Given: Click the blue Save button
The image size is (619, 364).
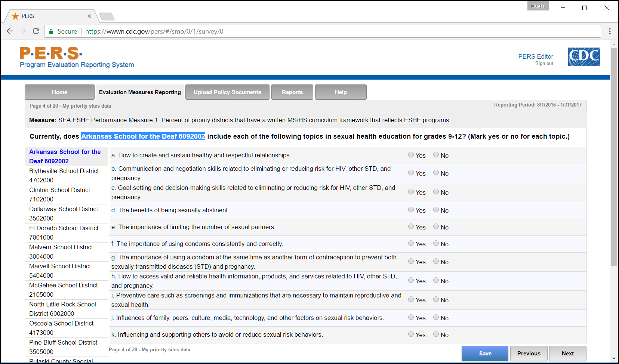Looking at the screenshot, I should [x=485, y=353].
